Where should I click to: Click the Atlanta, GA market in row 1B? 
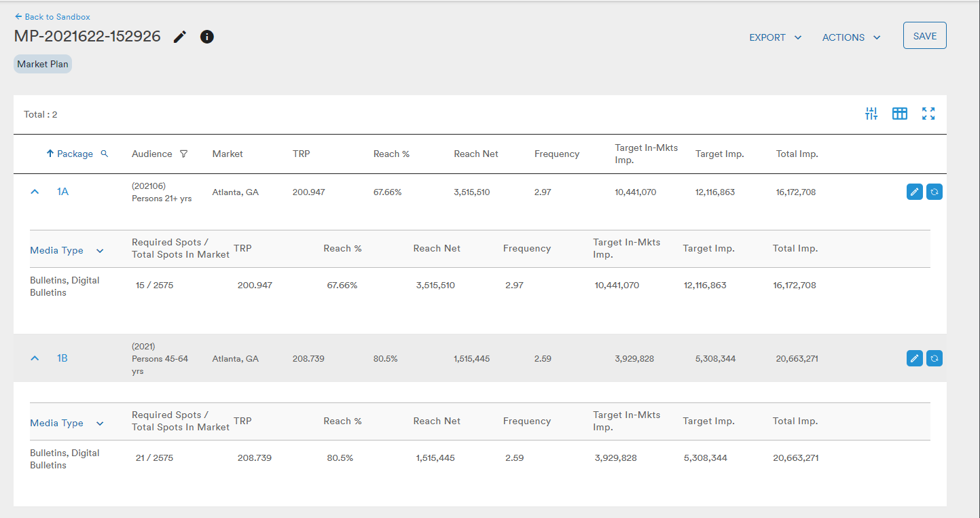click(x=235, y=358)
